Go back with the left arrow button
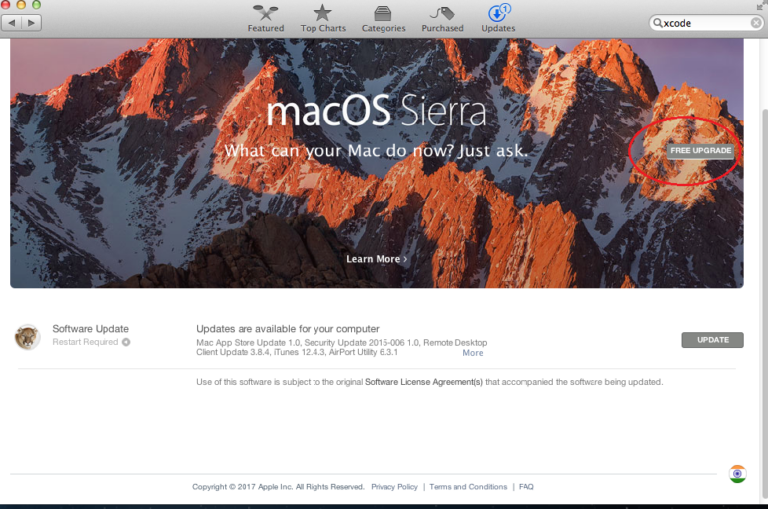Screen dimensions: 768x509 pyautogui.click(x=11, y=21)
